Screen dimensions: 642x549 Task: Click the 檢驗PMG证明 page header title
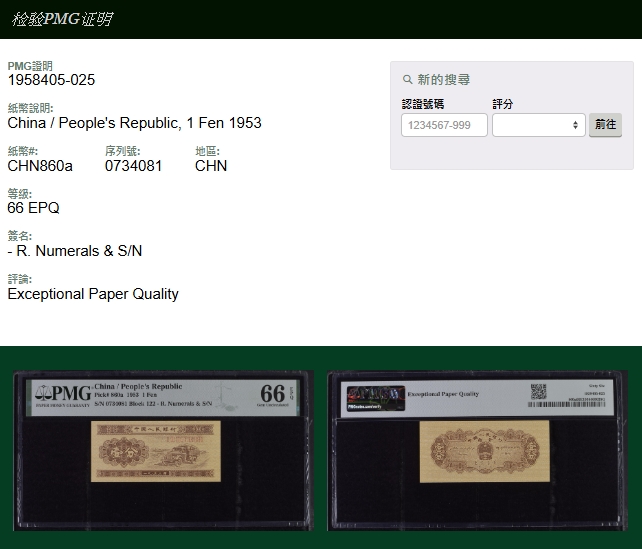click(62, 19)
